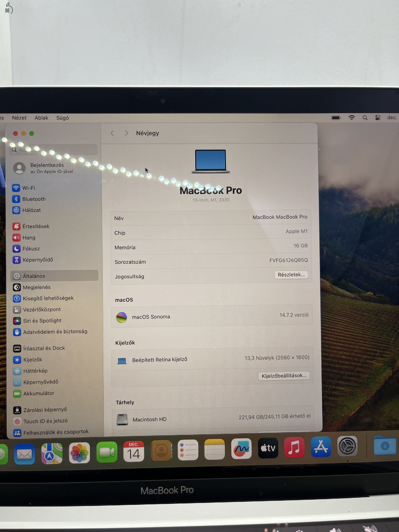Click the MacBook Pro laptop image
Screen dimensions: 399x532
(211, 161)
